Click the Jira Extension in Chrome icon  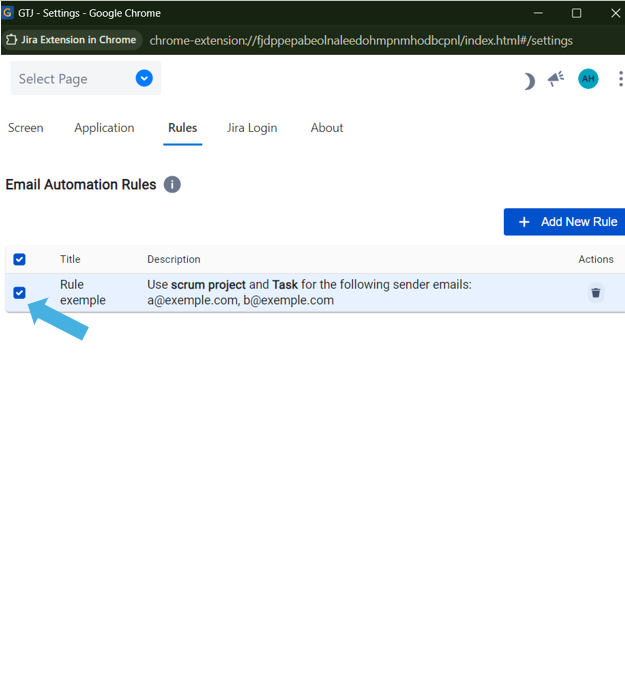point(12,40)
